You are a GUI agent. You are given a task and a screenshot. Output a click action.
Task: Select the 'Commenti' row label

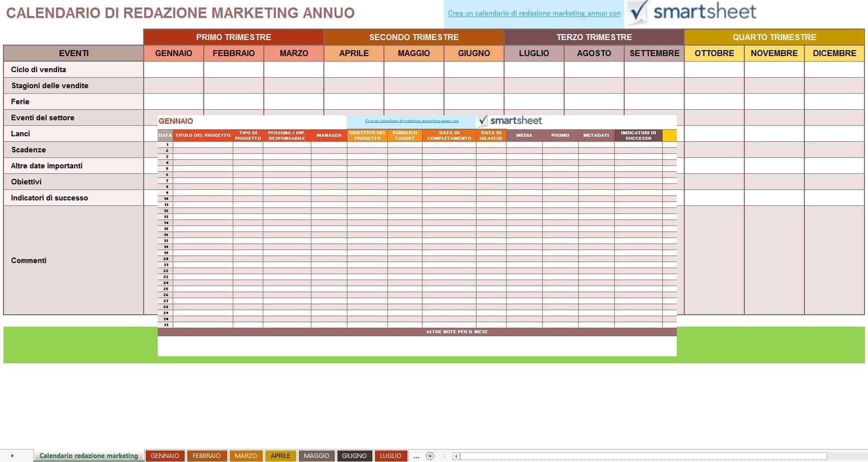[74, 261]
